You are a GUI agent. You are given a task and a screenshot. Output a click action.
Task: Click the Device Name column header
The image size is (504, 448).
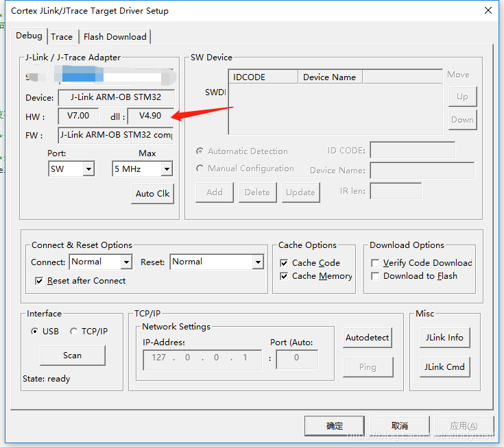pos(331,77)
